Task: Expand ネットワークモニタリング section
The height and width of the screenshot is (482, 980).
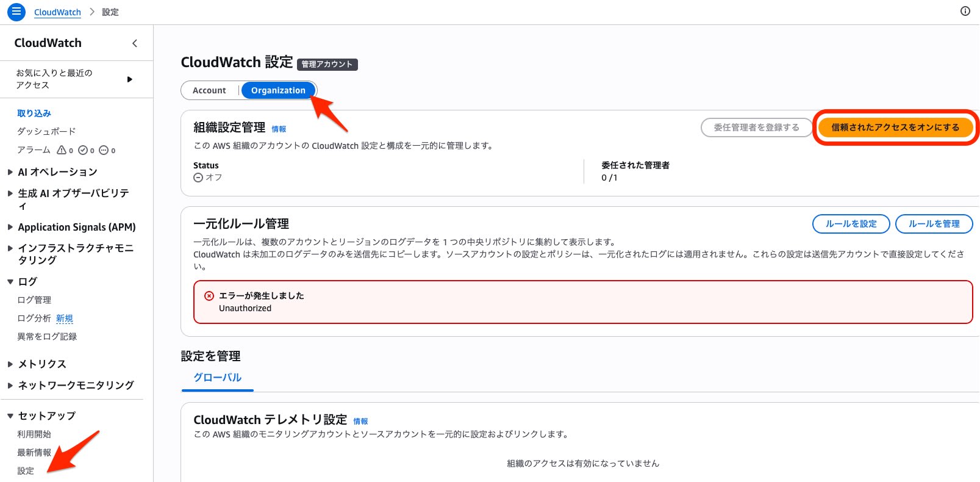Action: point(10,386)
